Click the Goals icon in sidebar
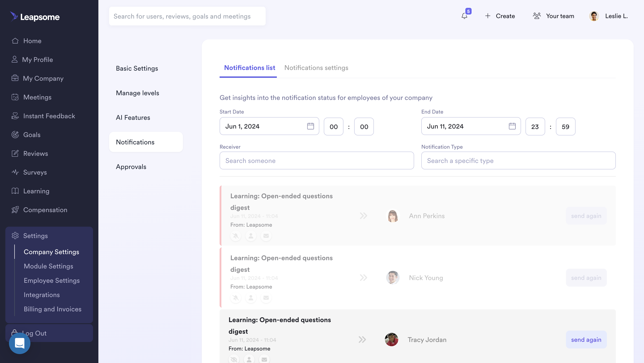Image resolution: width=644 pixels, height=363 pixels. [14, 135]
